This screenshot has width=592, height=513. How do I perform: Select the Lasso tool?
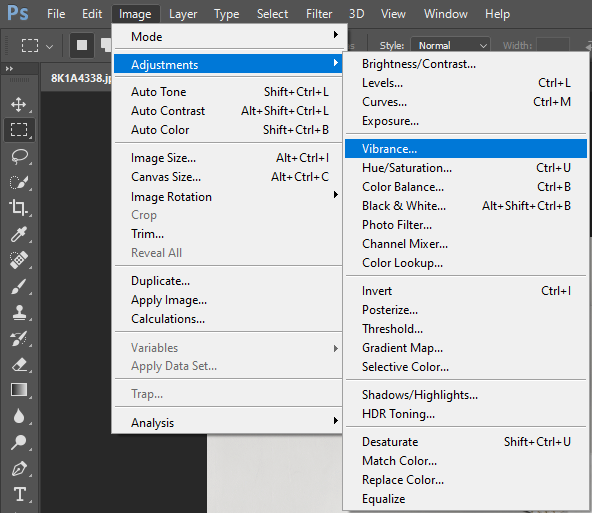[x=19, y=156]
